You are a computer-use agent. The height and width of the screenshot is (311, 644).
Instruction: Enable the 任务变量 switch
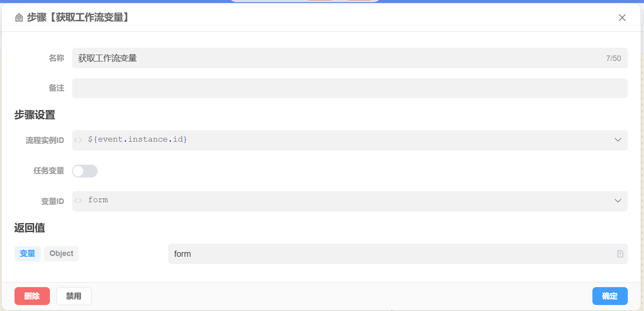click(85, 171)
